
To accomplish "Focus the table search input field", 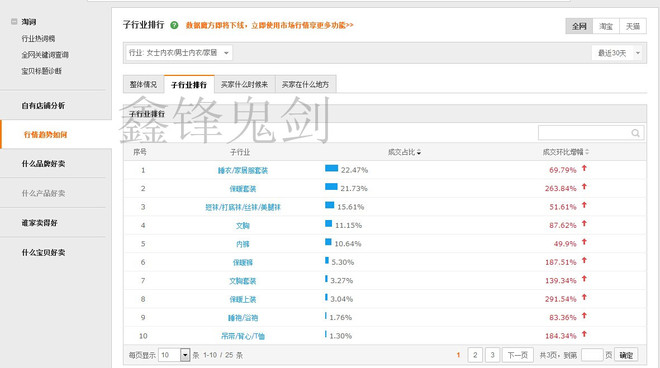I will tap(584, 133).
